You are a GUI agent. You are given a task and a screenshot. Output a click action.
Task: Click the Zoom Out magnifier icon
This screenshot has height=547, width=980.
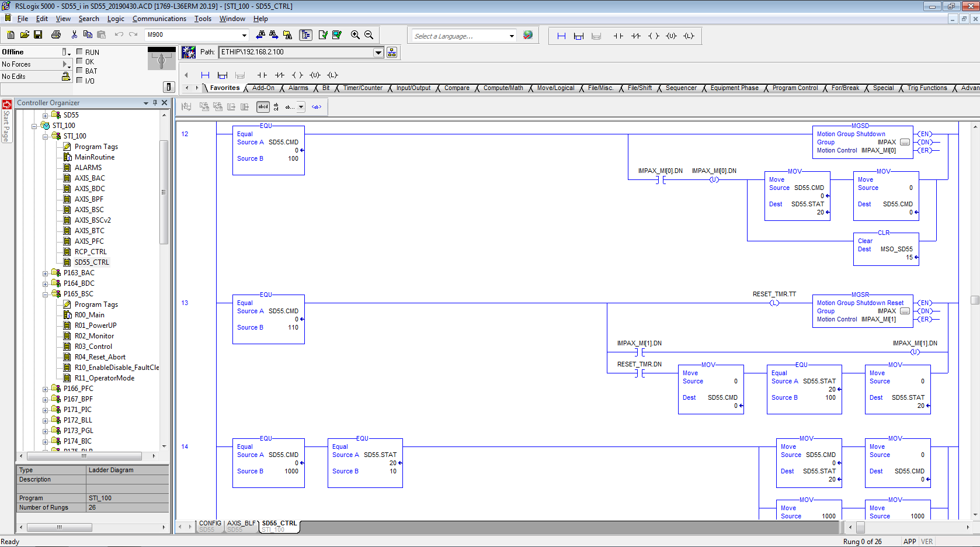[369, 35]
